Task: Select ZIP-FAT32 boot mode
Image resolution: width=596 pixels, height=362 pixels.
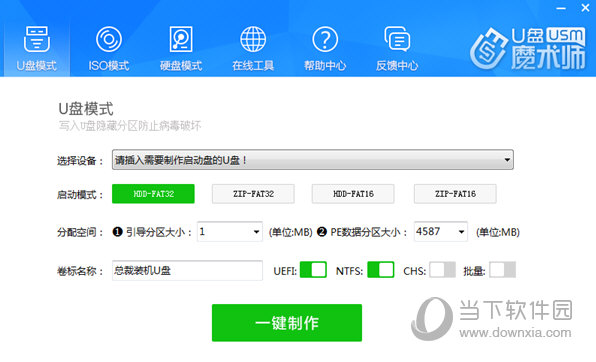Action: pos(253,194)
